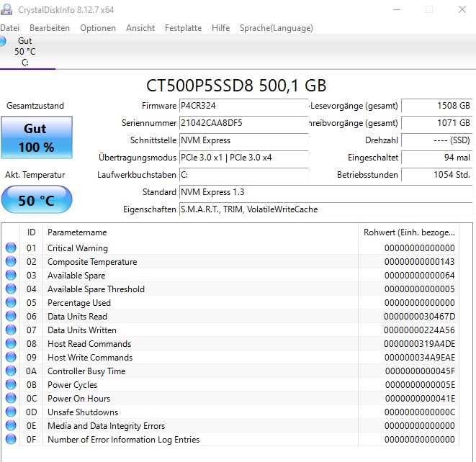Click the Firmware field P4CR324
This screenshot has height=462, width=476.
click(x=243, y=106)
